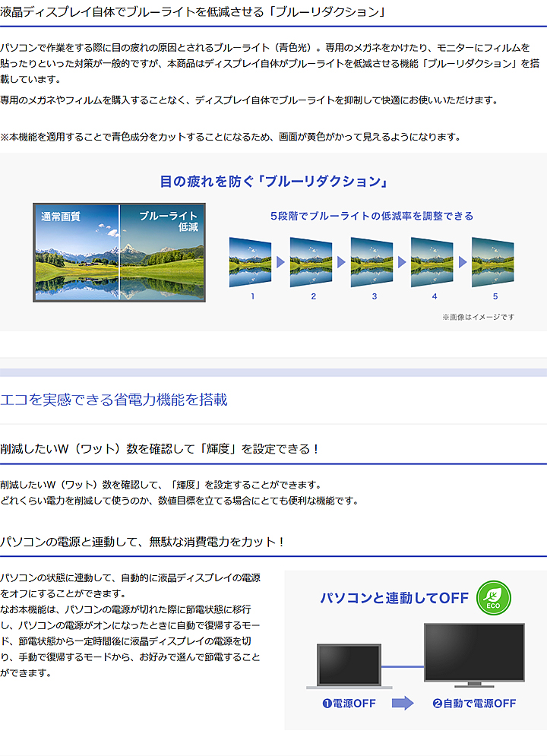The height and width of the screenshot is (756, 547).
Task: Click heading 目の疲れを防ぐ「ブルーリダクション」
Action: pyautogui.click(x=274, y=182)
